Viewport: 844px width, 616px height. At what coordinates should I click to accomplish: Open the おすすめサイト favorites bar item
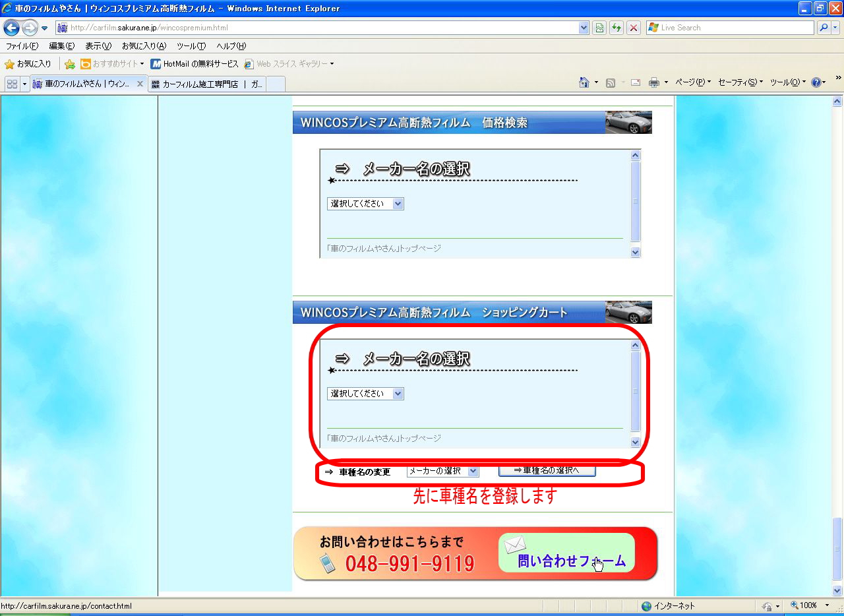click(112, 64)
